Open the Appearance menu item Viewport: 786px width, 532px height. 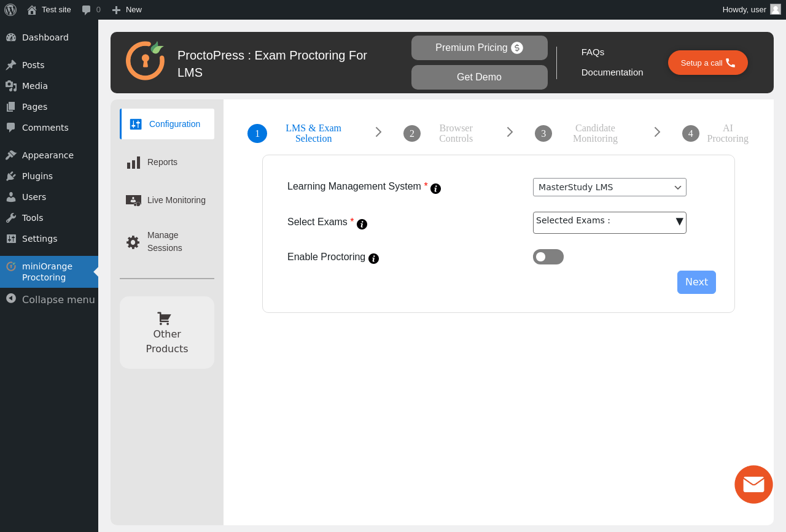(49, 155)
